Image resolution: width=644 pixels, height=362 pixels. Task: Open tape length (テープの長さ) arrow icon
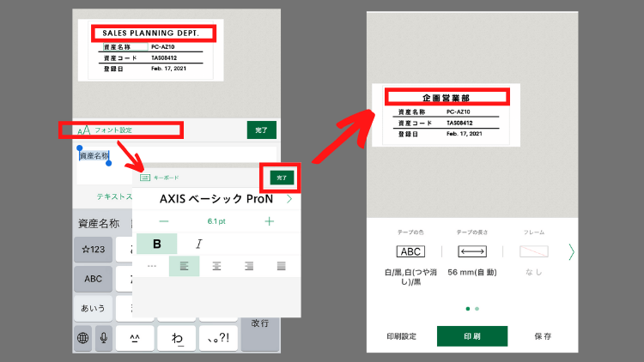472,251
